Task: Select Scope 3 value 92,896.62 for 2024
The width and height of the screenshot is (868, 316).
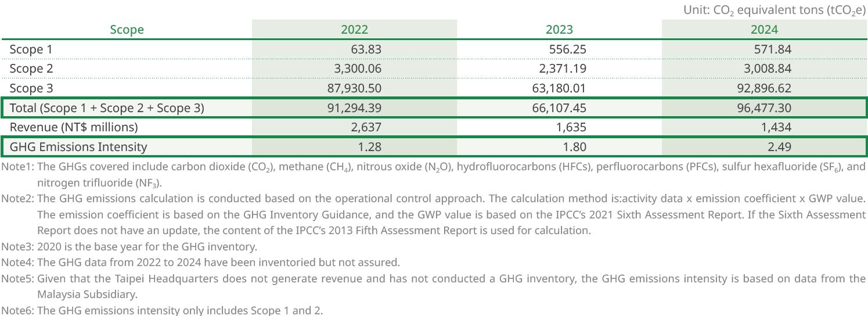Action: pos(762,88)
